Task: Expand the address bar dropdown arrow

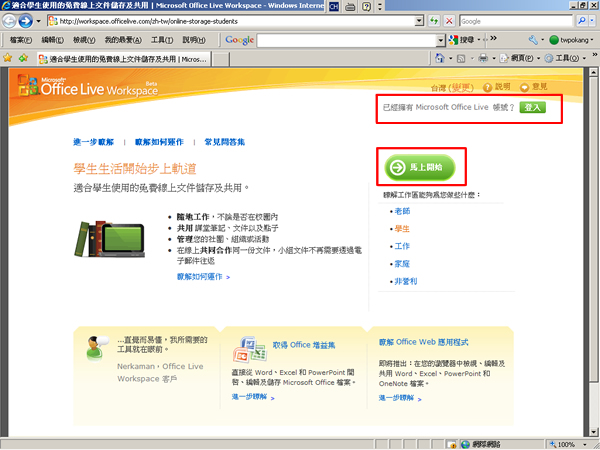Action: point(419,21)
